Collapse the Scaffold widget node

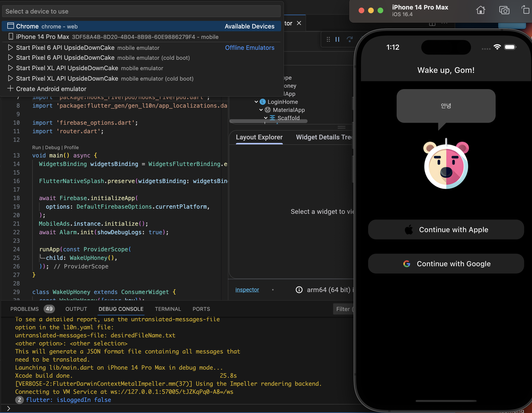266,118
